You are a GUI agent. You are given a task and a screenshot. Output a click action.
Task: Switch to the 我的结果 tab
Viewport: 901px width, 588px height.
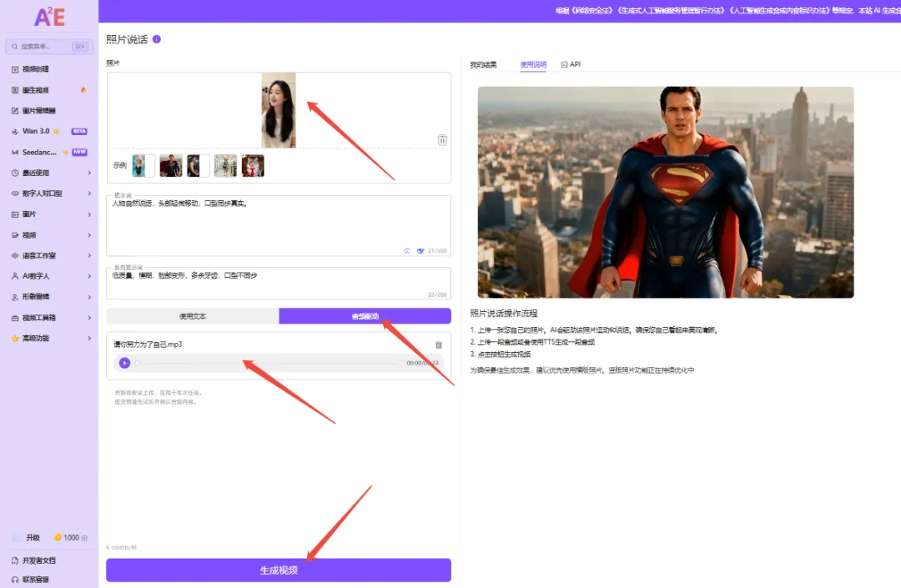pos(483,64)
